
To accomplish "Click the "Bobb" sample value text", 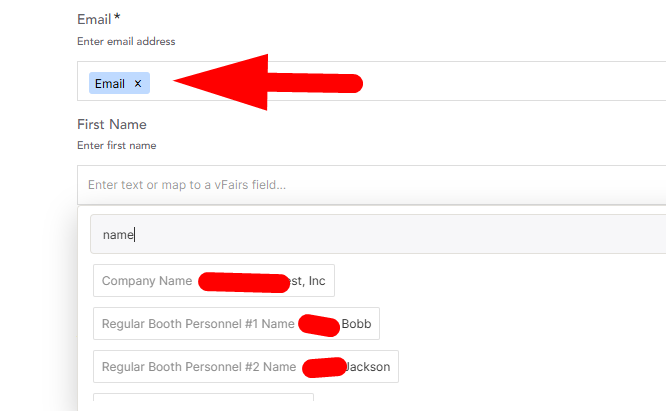I will tap(356, 324).
